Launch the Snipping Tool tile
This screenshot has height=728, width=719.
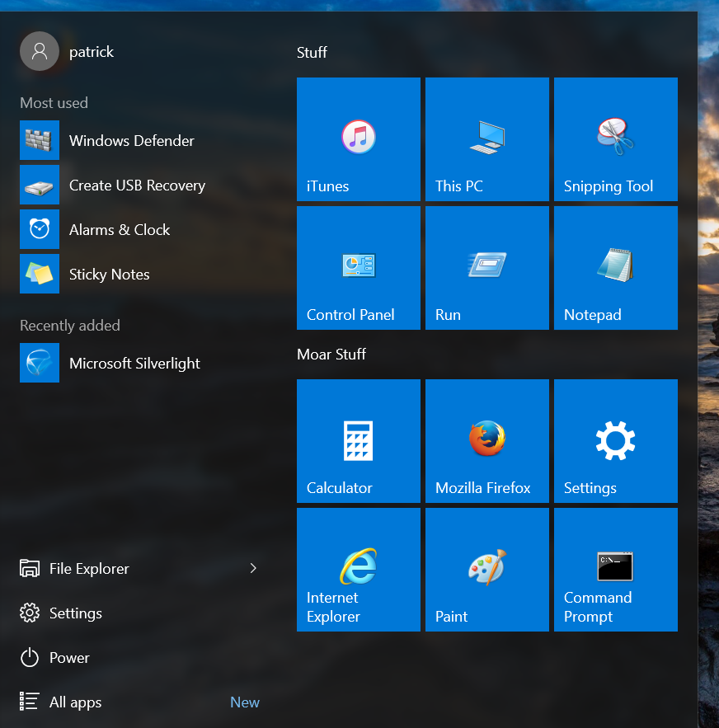[616, 139]
